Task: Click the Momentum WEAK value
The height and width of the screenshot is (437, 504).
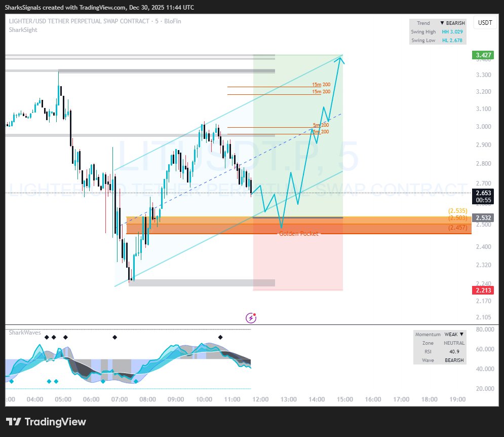Action: (454, 335)
